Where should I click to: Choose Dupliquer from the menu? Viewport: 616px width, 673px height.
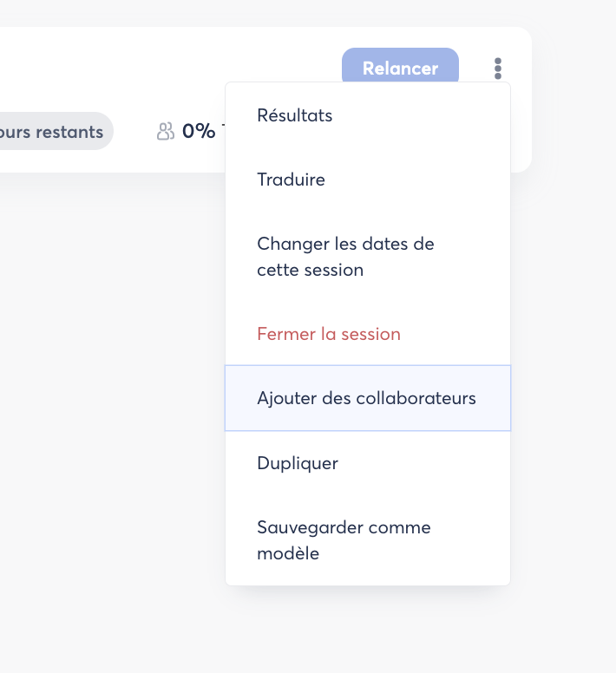coord(298,463)
